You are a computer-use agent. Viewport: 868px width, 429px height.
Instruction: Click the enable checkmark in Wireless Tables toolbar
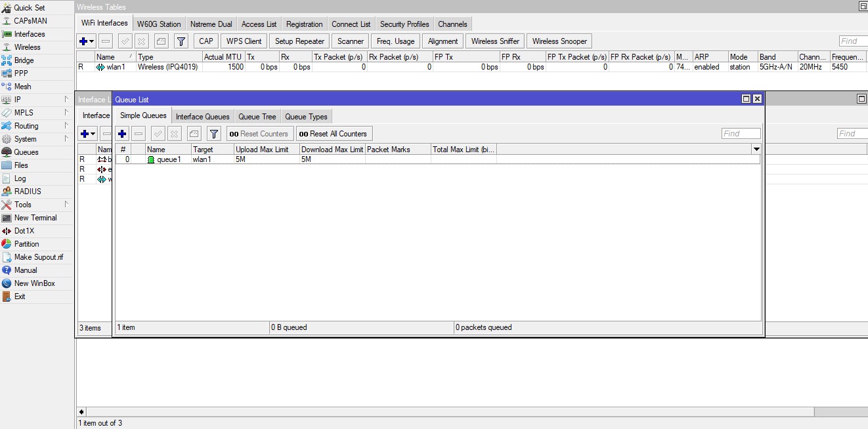125,41
